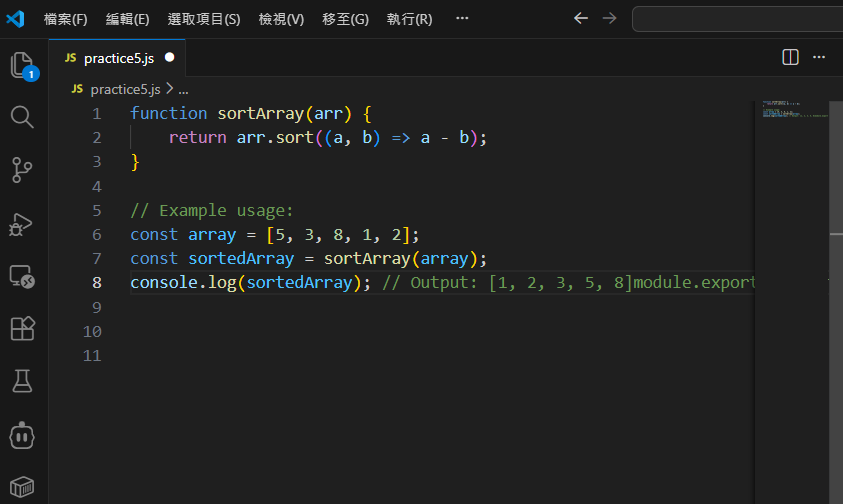843x504 pixels.
Task: Open the Testing flask icon
Action: (x=22, y=380)
